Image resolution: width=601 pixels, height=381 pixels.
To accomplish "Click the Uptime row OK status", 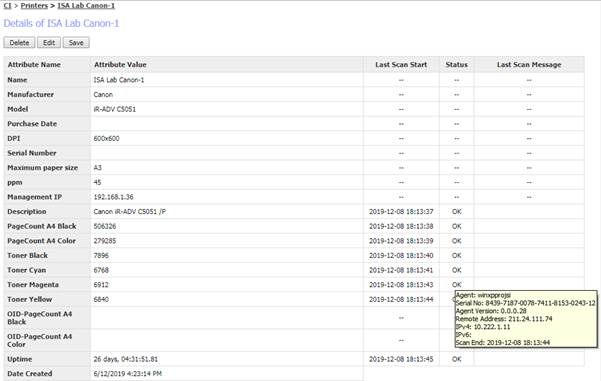I will click(x=456, y=359).
